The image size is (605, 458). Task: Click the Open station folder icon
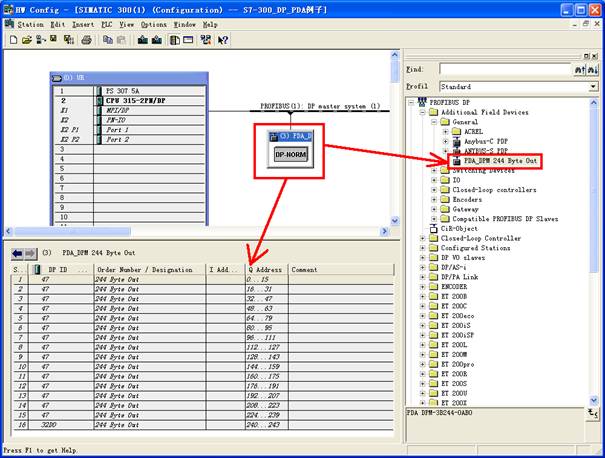coord(27,40)
